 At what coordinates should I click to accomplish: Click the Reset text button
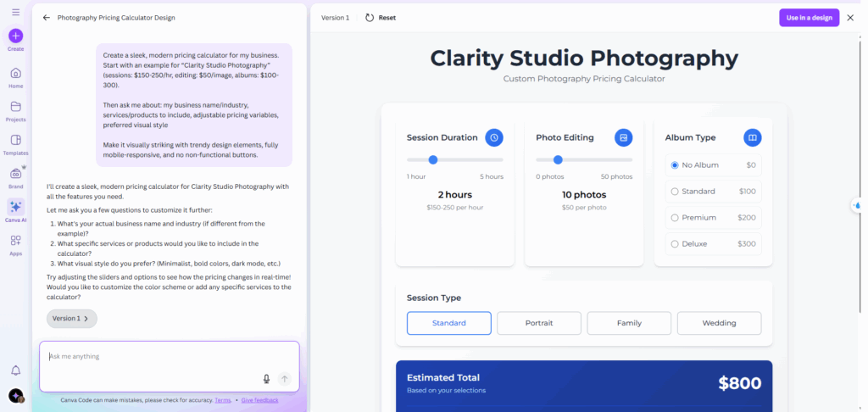point(387,18)
